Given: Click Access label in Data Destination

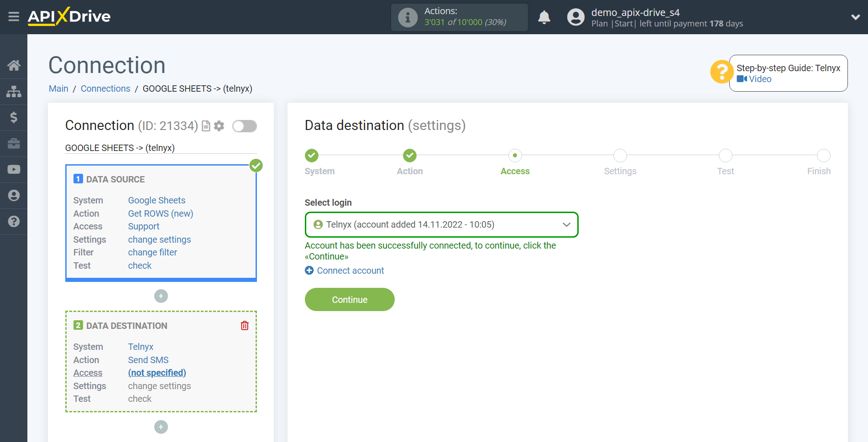Looking at the screenshot, I should pos(88,373).
